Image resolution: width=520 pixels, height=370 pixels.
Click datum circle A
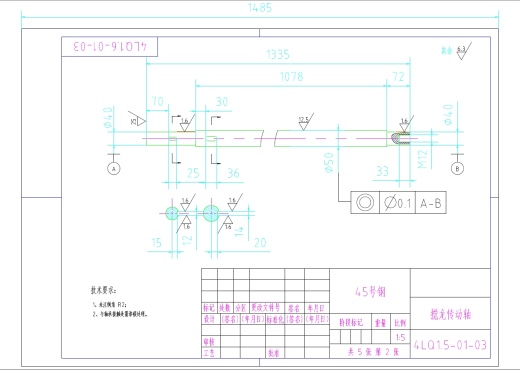(114, 168)
